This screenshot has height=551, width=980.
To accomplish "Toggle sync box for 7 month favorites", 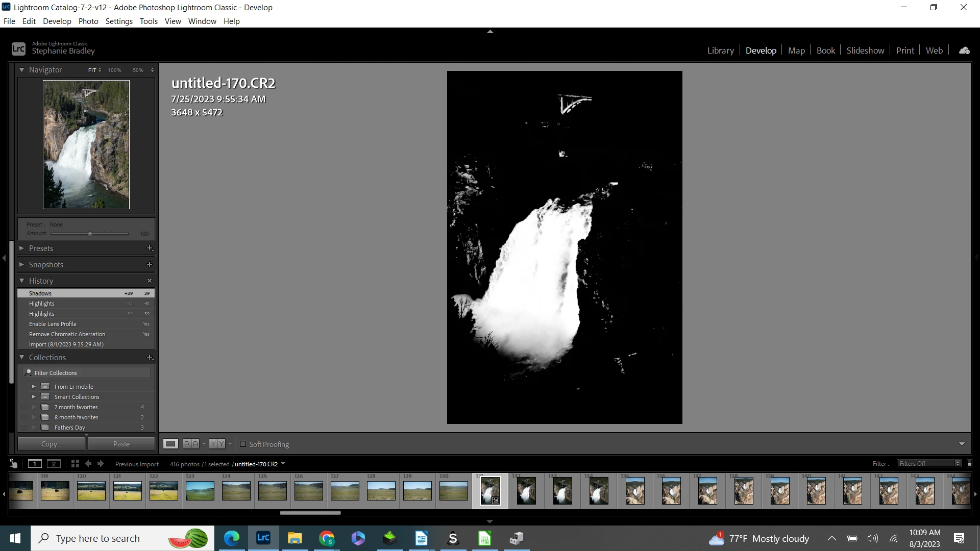I will coord(24,407).
